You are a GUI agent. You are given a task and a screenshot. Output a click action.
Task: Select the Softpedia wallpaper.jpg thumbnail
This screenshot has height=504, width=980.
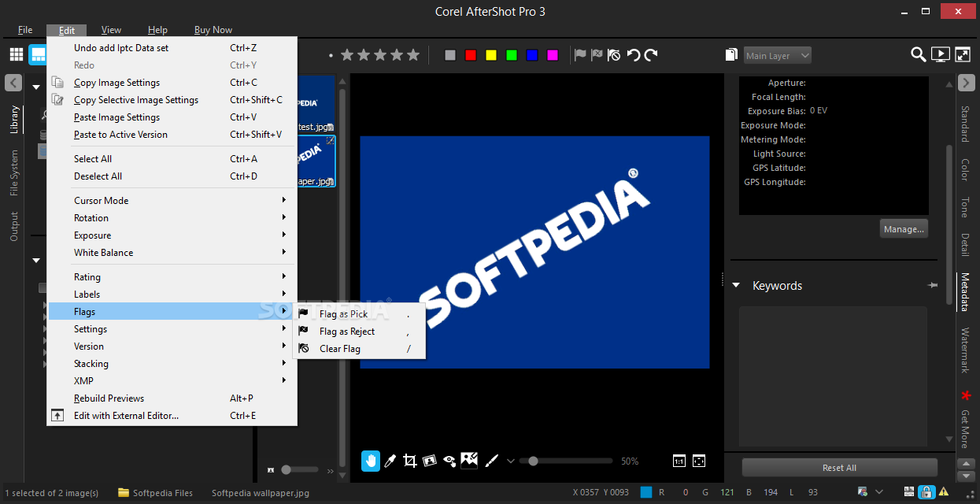coord(316,161)
